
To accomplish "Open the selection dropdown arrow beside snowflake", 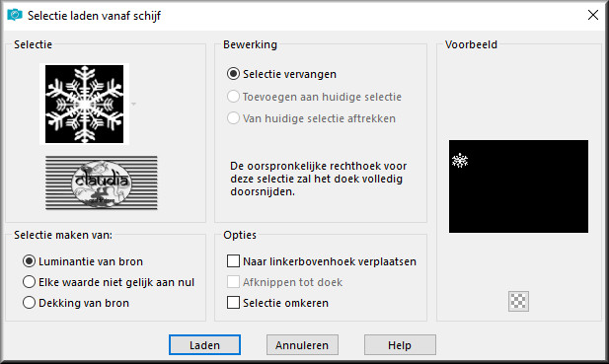I will (x=133, y=104).
